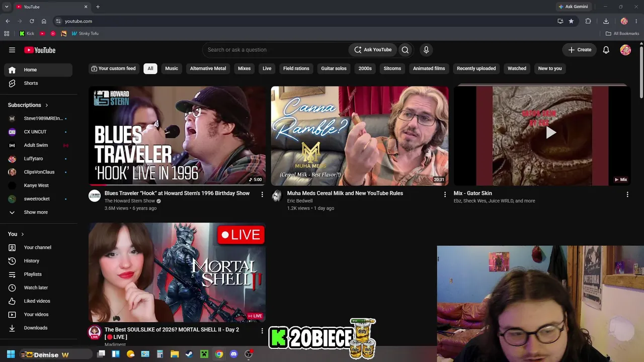This screenshot has height=362, width=644.
Task: Click the magnifier search button
Action: (x=405, y=50)
